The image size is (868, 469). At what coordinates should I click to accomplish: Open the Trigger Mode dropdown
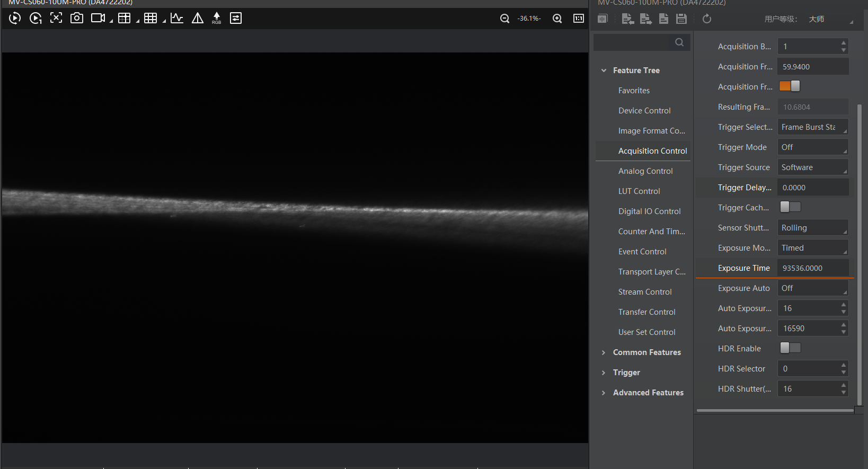(x=812, y=147)
